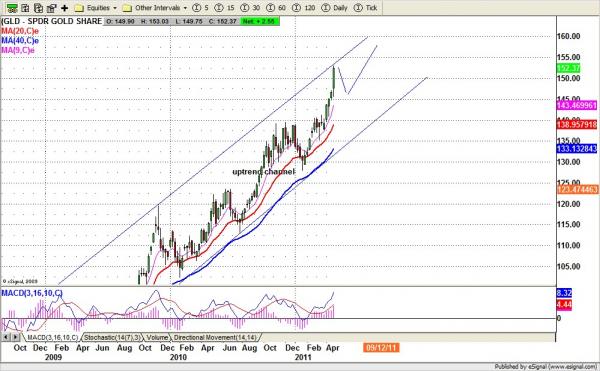Click the red 138.957918 MA value marker
Image resolution: width=600 pixels, height=371 pixels.
[x=577, y=125]
